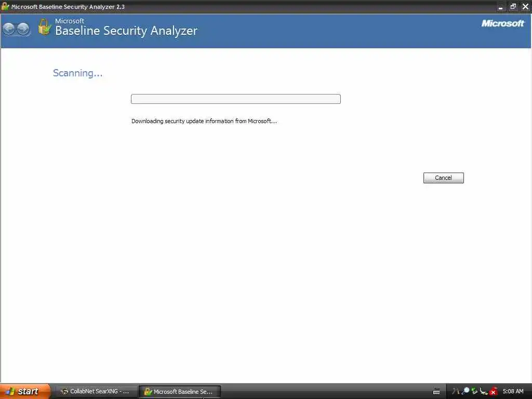Select Microsoft Baseline Security taskbar button
532x399 pixels.
coord(180,392)
